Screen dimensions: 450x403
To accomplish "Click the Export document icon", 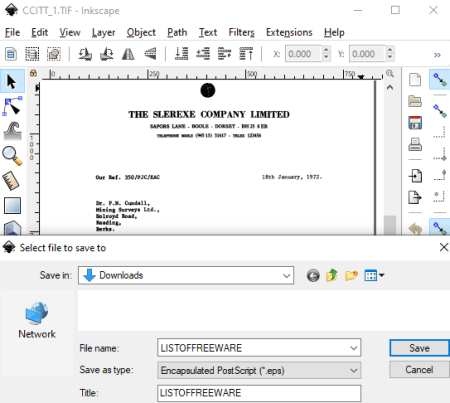I will pyautogui.click(x=415, y=197).
